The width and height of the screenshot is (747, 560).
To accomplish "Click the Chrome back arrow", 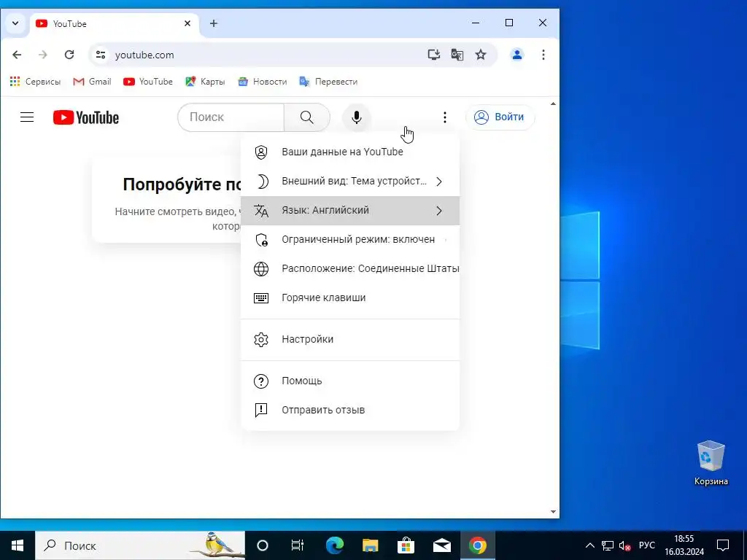I will coord(17,55).
